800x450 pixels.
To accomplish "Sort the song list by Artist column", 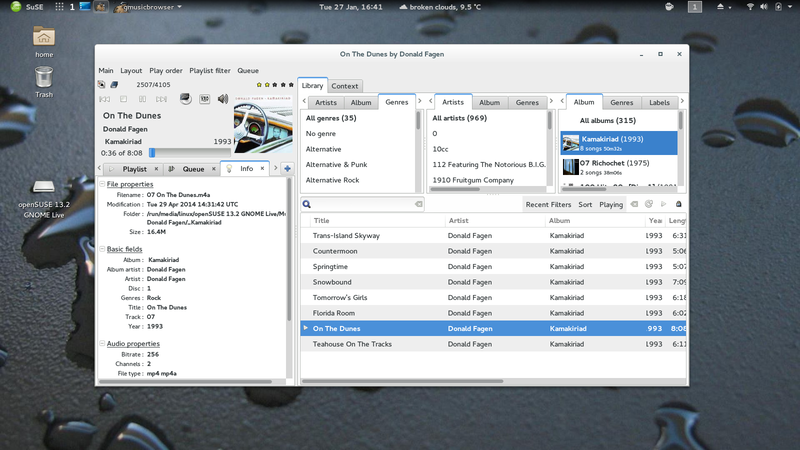I will coord(495,220).
